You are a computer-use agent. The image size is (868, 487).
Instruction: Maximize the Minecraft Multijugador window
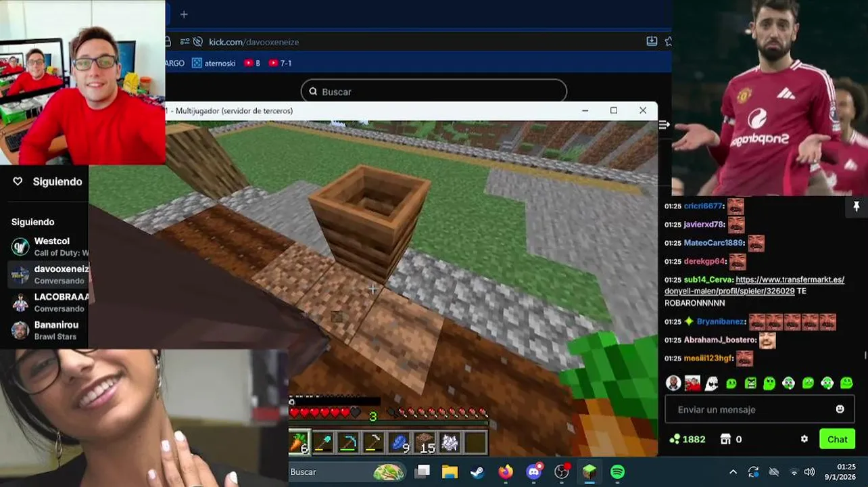pyautogui.click(x=614, y=110)
